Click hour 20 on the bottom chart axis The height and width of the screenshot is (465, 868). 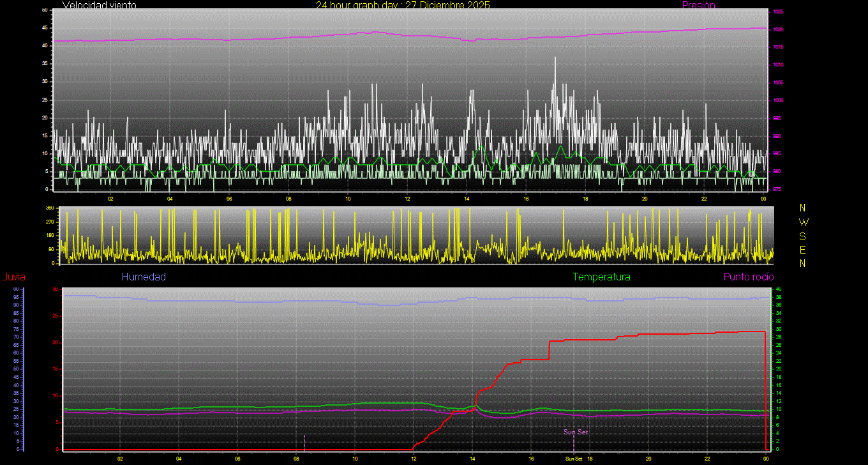tap(648, 459)
